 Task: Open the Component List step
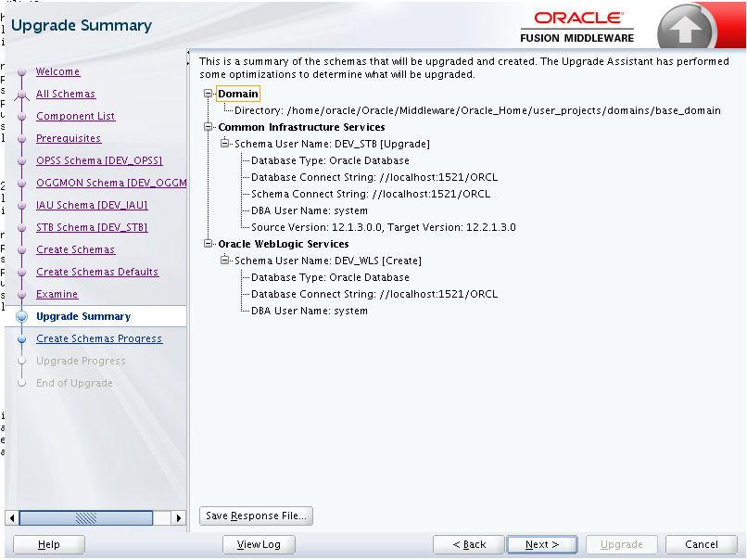tap(75, 116)
